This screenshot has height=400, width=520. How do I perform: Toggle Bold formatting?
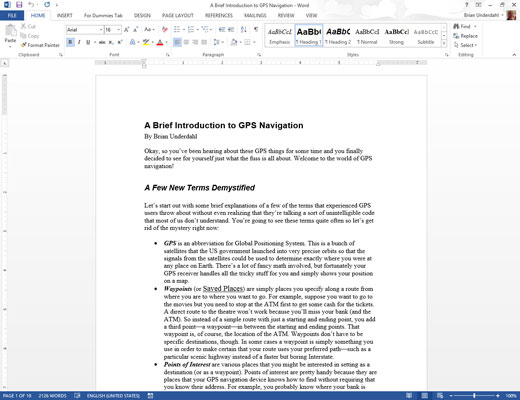(70, 42)
